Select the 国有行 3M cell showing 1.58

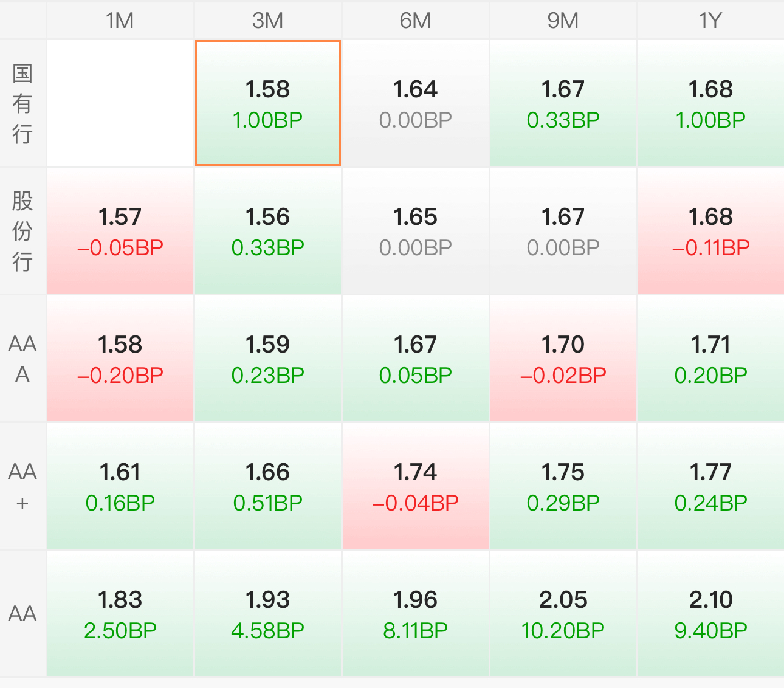click(x=268, y=103)
